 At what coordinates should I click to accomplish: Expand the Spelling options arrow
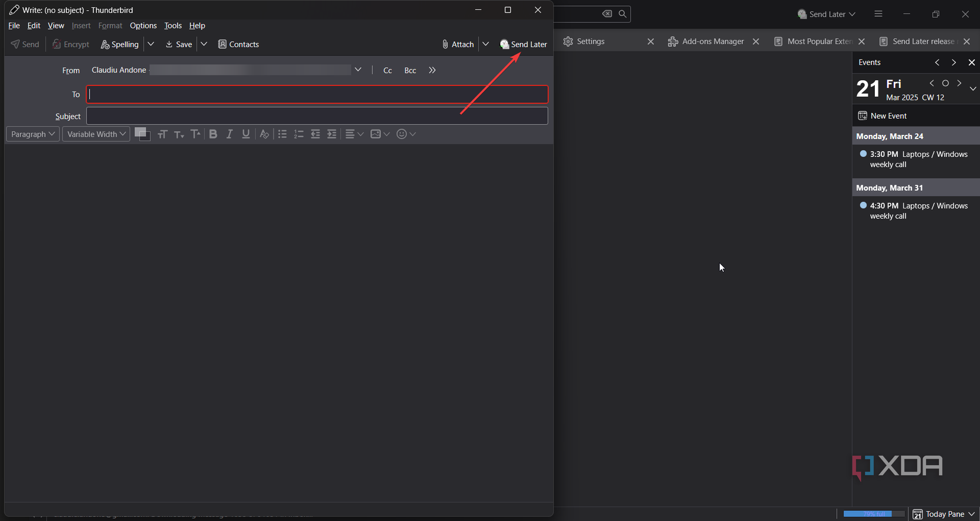click(151, 45)
